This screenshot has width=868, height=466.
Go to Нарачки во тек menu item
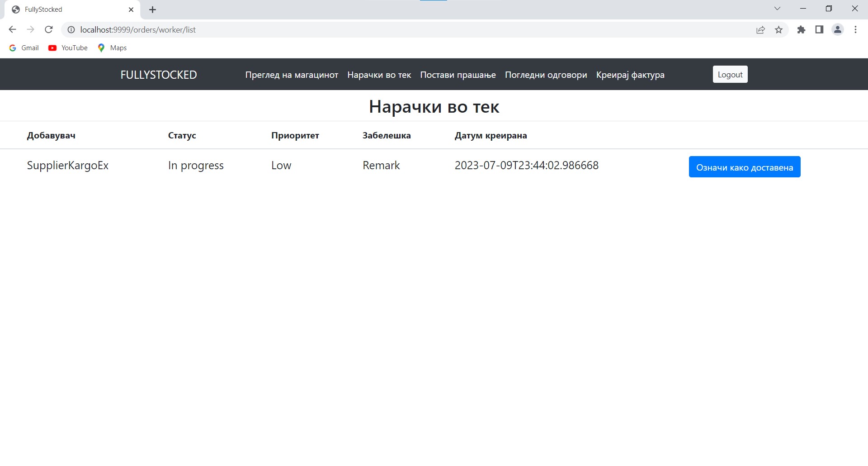tap(379, 75)
